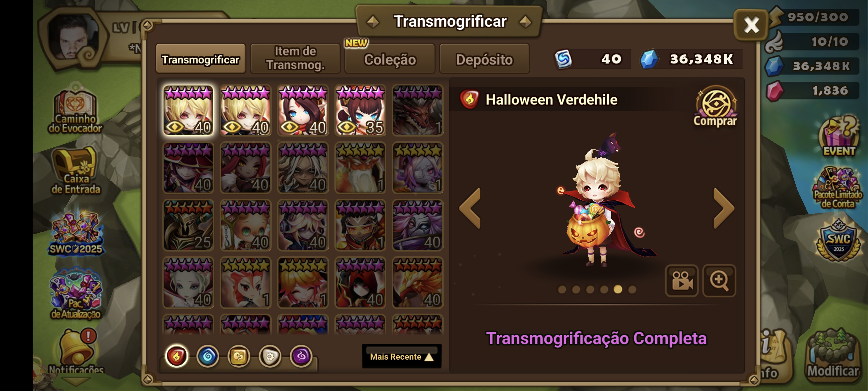This screenshot has height=391, width=868.
Task: Show next skin with right arrow
Action: (724, 209)
